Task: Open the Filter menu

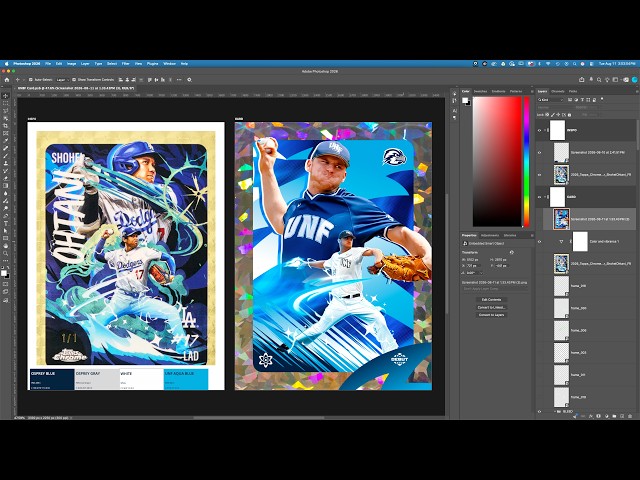Action: coord(126,64)
